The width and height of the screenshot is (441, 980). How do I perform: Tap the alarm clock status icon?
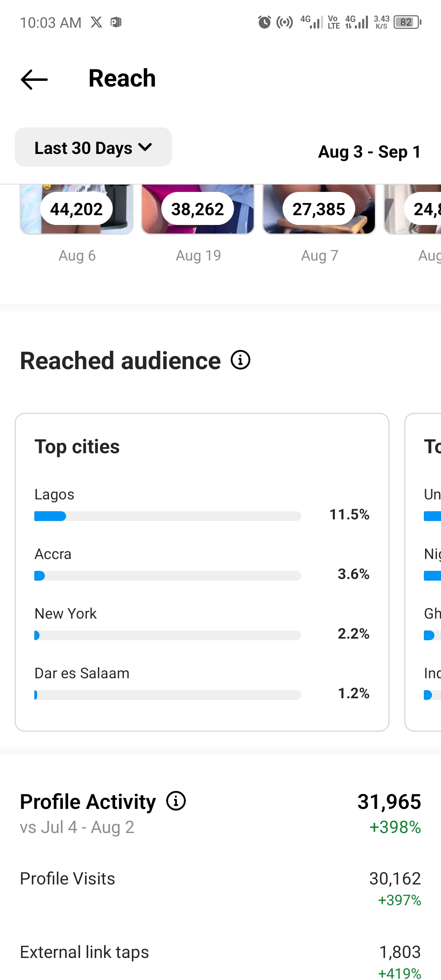click(x=264, y=22)
